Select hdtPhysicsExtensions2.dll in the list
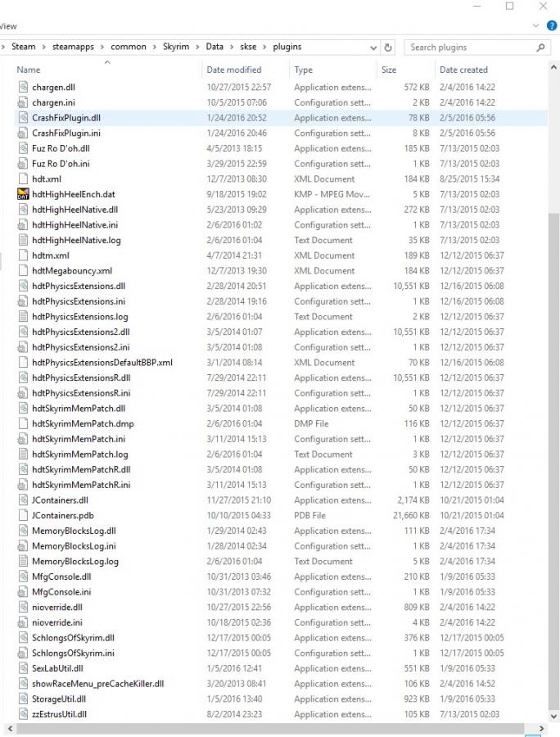Viewport: 560px width, 737px height. point(81,332)
